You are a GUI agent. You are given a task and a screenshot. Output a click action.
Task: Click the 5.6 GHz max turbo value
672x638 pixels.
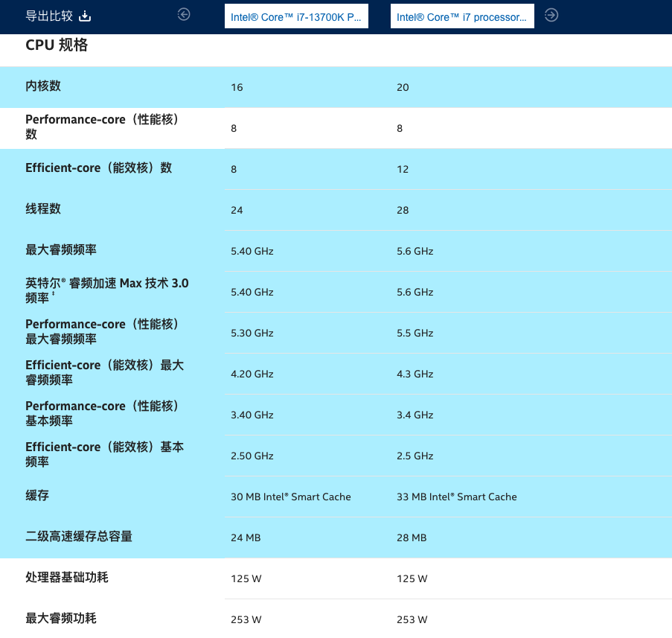click(x=415, y=252)
